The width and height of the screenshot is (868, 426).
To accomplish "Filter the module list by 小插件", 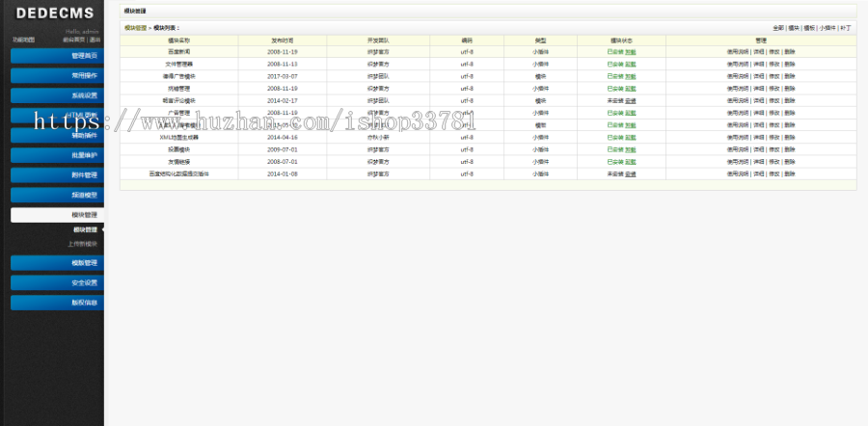I will [828, 28].
